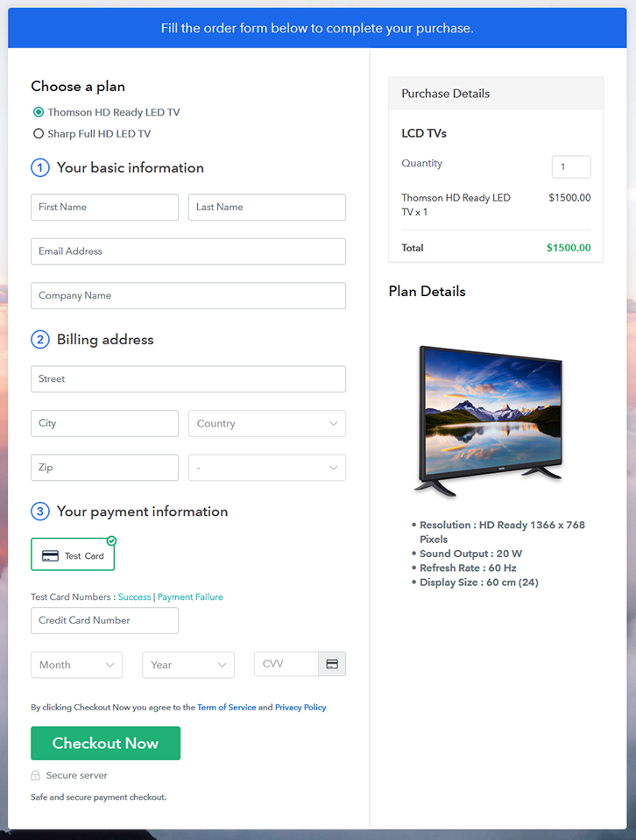Click the Purchase Details header
This screenshot has height=840, width=636.
point(496,94)
